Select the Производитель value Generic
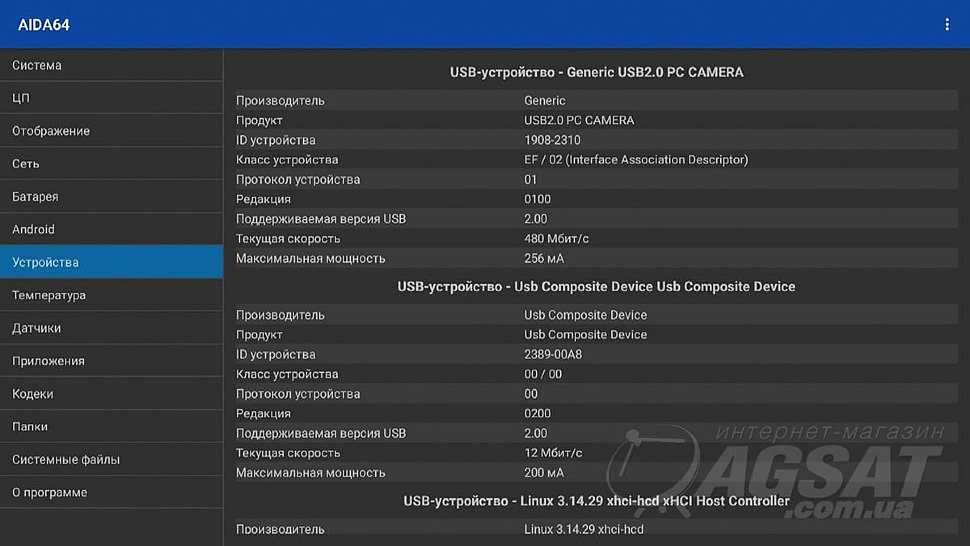 (x=544, y=100)
